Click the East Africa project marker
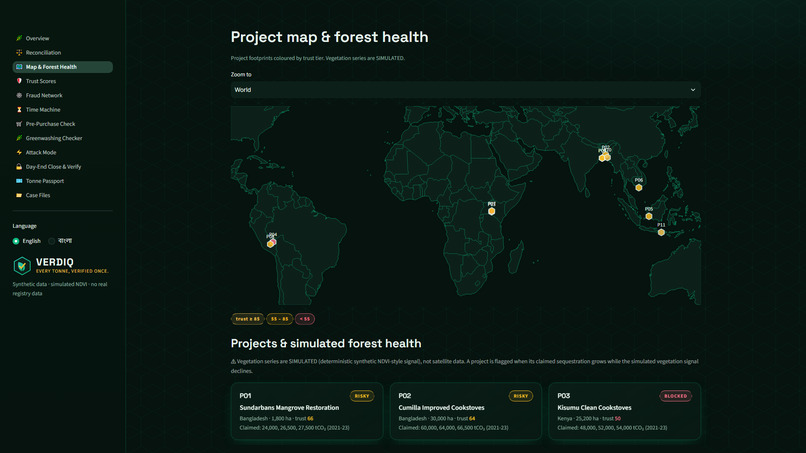This screenshot has width=806, height=453. pos(491,211)
